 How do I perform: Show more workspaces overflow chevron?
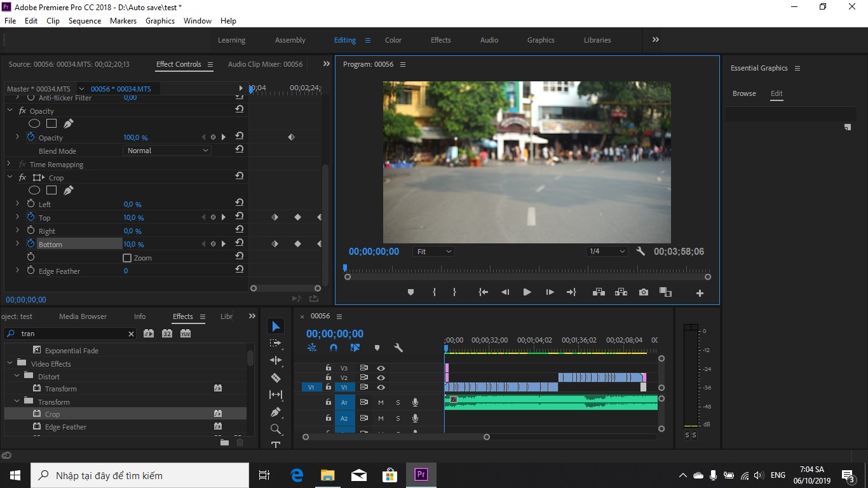tap(655, 39)
